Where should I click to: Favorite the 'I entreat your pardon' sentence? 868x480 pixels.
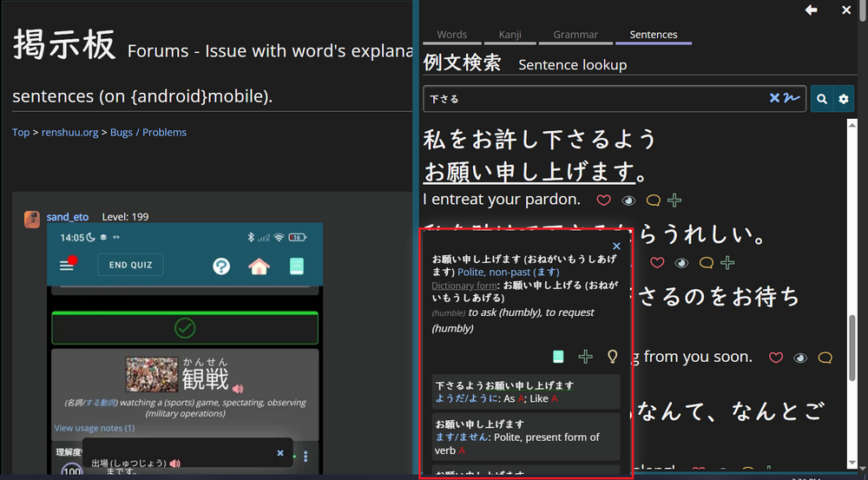pos(603,201)
